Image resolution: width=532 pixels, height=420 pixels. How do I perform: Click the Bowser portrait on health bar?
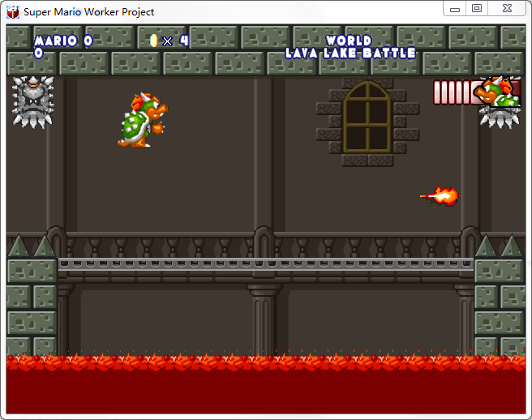pos(497,91)
